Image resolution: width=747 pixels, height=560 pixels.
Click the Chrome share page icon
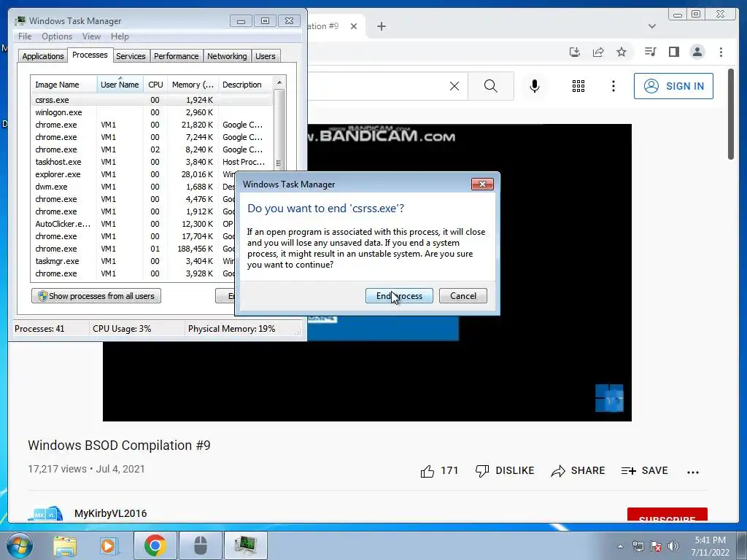pyautogui.click(x=598, y=52)
